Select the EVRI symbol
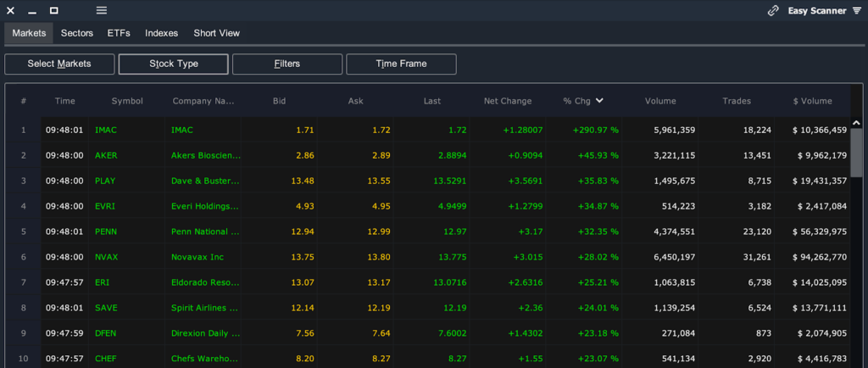The height and width of the screenshot is (368, 868). 105,206
